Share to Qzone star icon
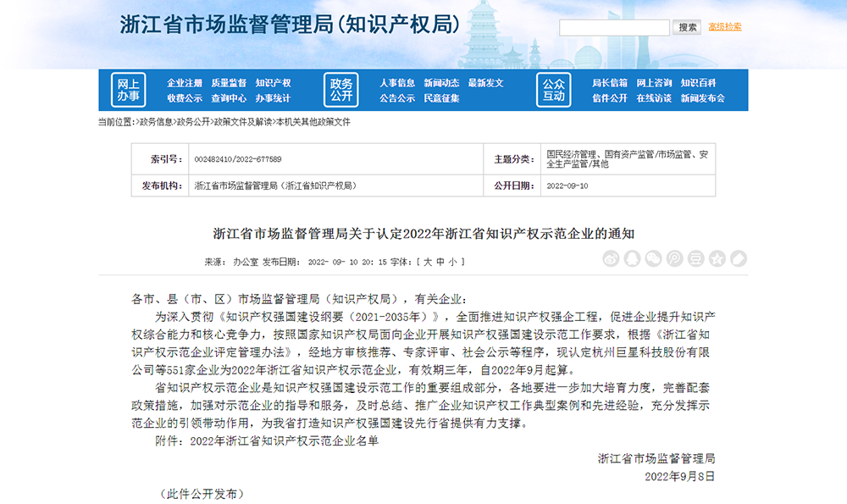The height and width of the screenshot is (504, 847). [x=717, y=258]
